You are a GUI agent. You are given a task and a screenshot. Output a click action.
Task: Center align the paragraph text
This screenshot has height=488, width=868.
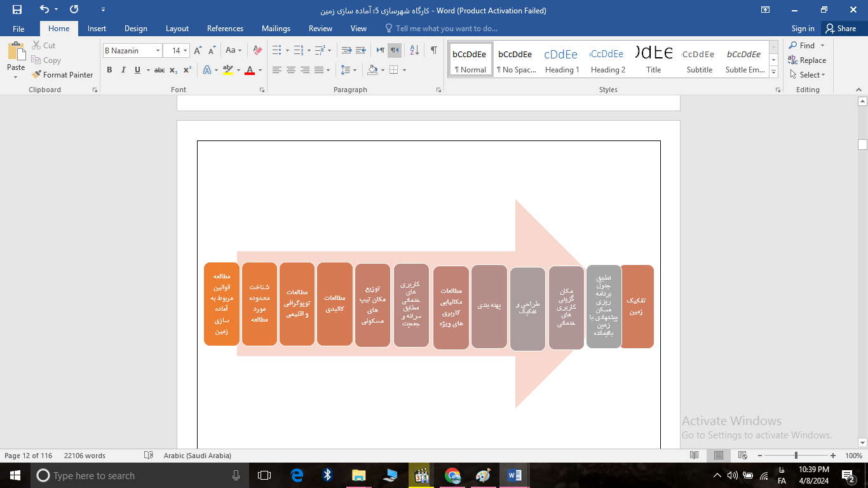(291, 70)
